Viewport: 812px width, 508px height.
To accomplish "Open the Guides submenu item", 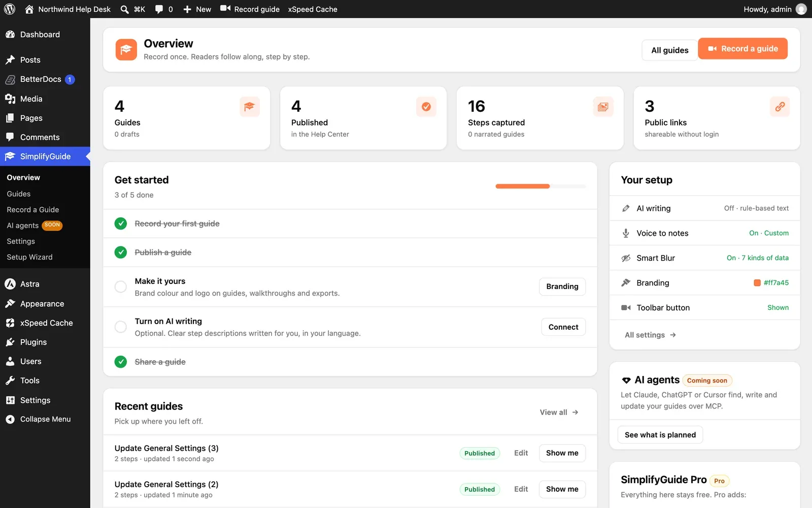I will [x=19, y=194].
